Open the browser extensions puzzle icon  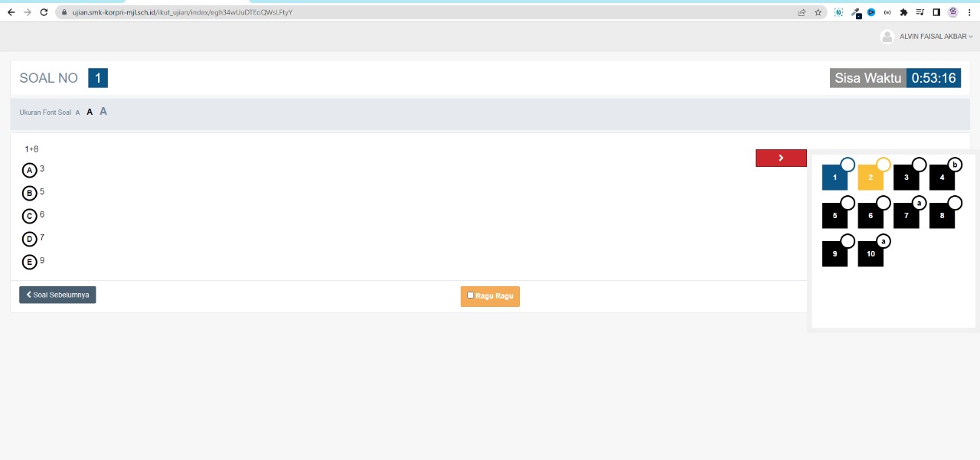pos(903,12)
